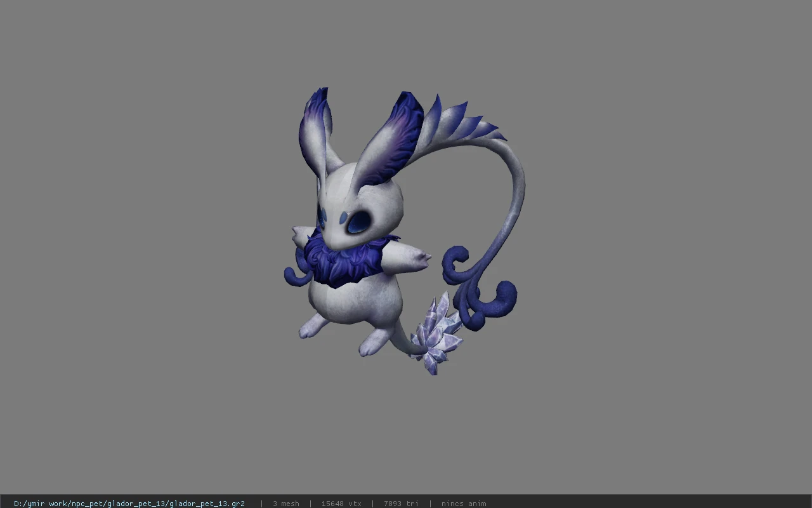Click the 'nincs anim' status entry

464,504
